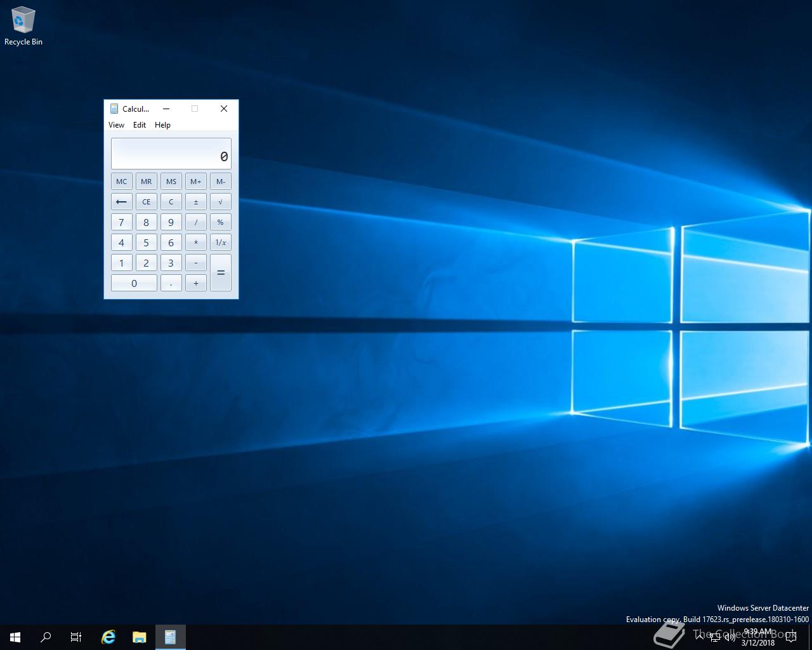This screenshot has height=650, width=812.
Task: Minimize the Calculator window
Action: tap(166, 109)
